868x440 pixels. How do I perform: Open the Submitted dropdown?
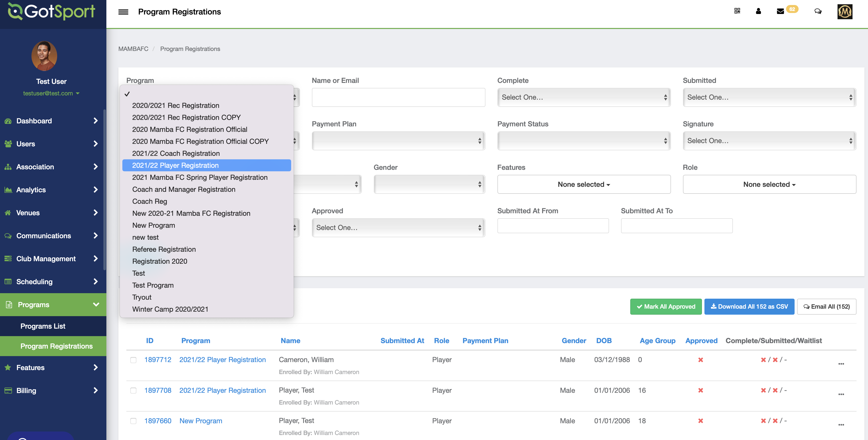769,97
